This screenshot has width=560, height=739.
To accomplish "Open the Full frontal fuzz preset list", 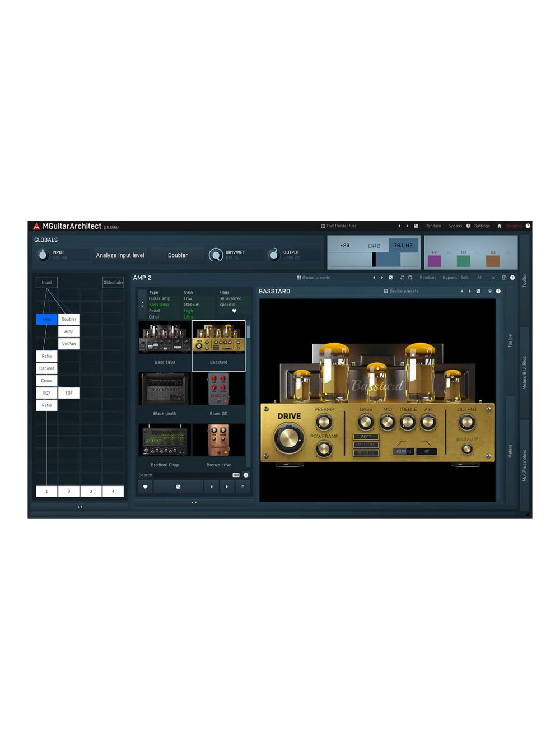I will [x=339, y=226].
